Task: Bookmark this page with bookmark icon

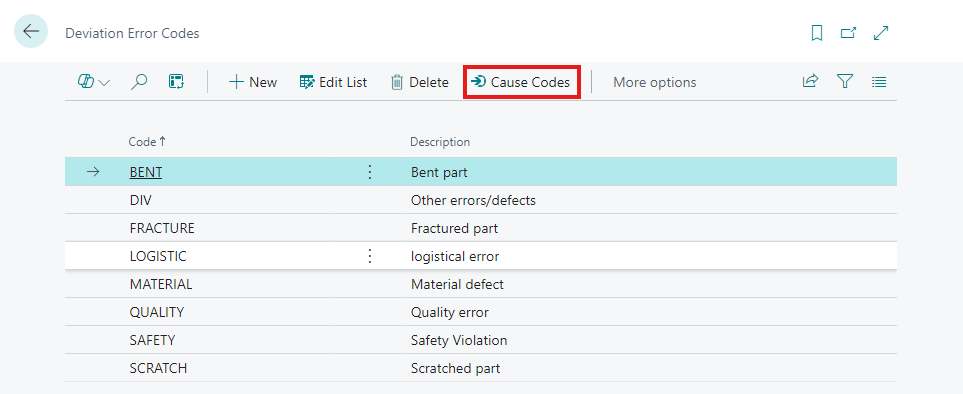Action: coord(817,33)
